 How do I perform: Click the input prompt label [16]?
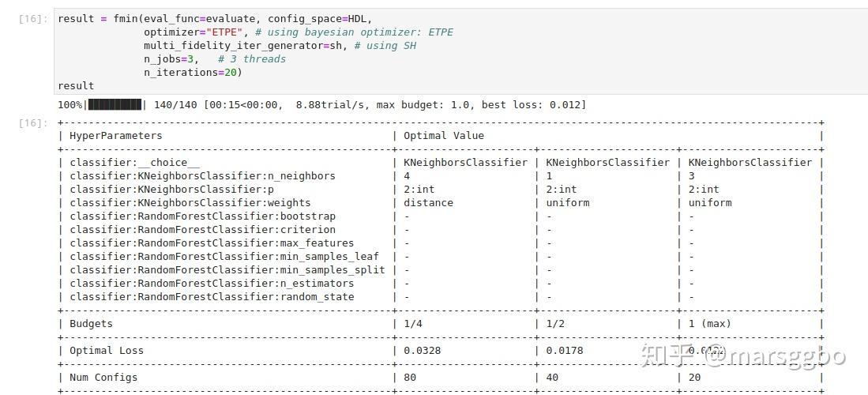pyautogui.click(x=33, y=19)
